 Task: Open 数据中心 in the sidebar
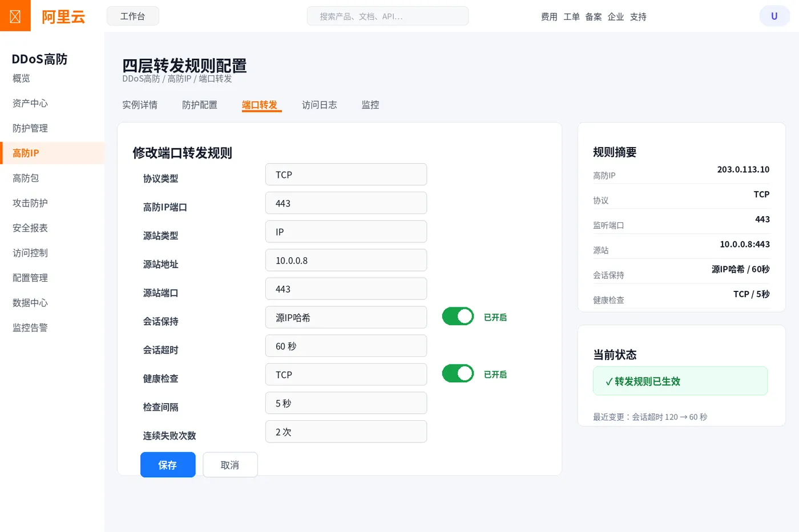(x=52, y=303)
